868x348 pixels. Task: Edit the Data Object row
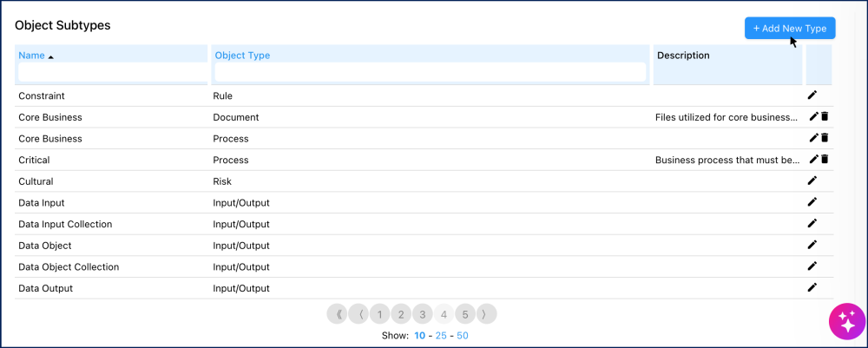point(812,245)
